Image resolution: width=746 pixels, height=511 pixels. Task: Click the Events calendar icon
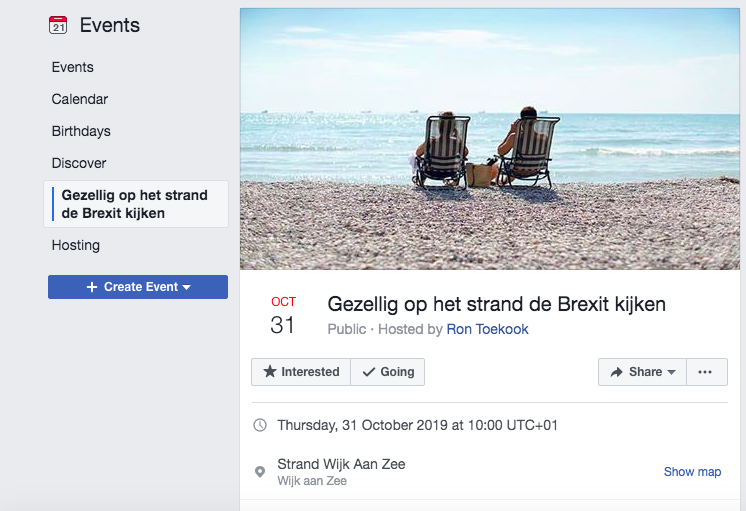click(58, 26)
